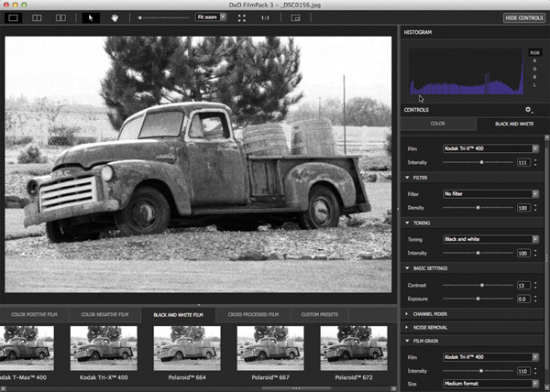Set zoom to 1:1
This screenshot has width=550, height=392.
(265, 18)
